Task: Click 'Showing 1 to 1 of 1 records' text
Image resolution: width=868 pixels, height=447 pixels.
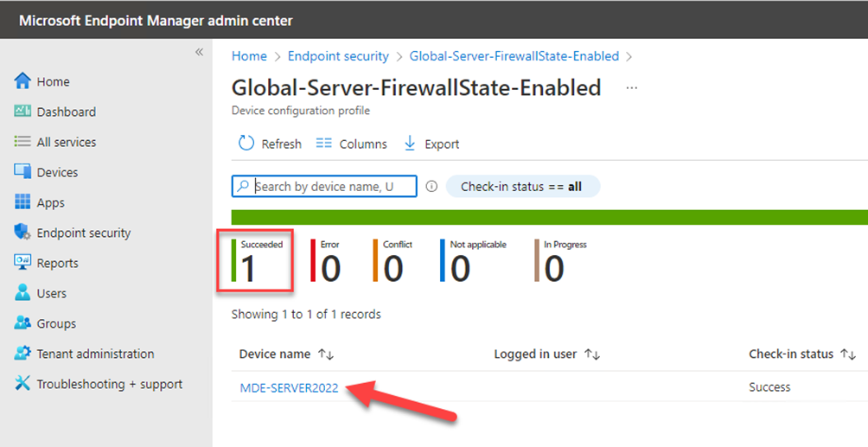Action: tap(306, 314)
